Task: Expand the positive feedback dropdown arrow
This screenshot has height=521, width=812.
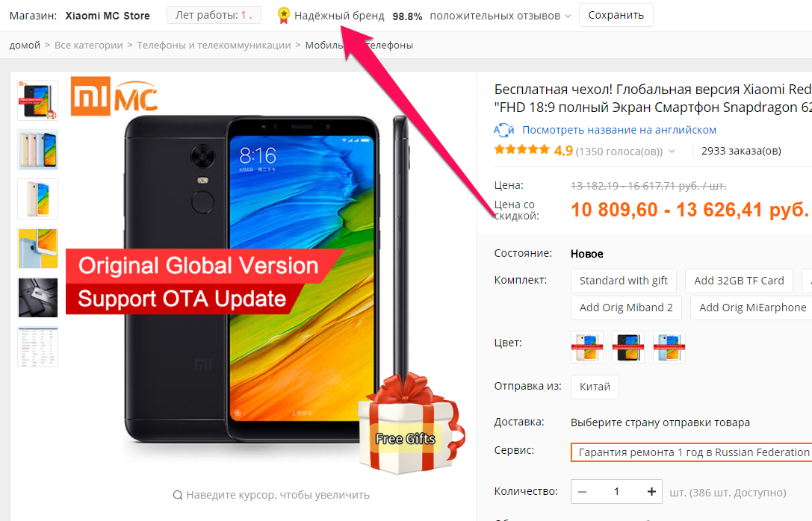Action: tap(568, 16)
